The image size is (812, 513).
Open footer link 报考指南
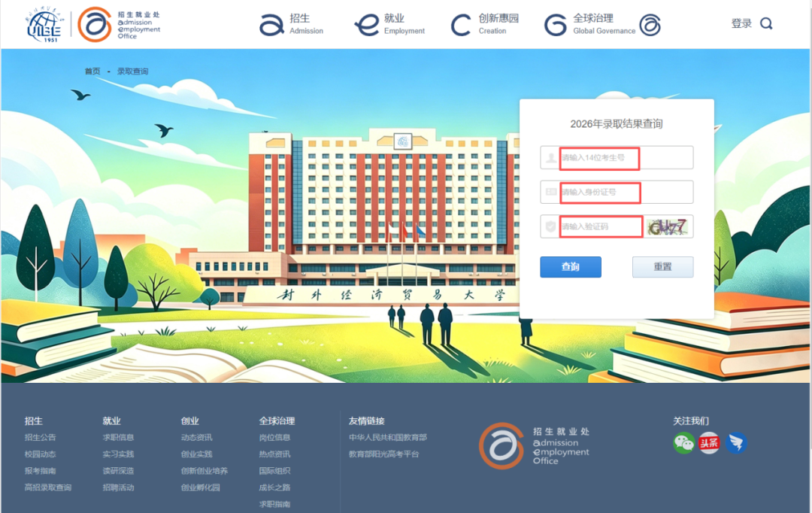pyautogui.click(x=41, y=471)
